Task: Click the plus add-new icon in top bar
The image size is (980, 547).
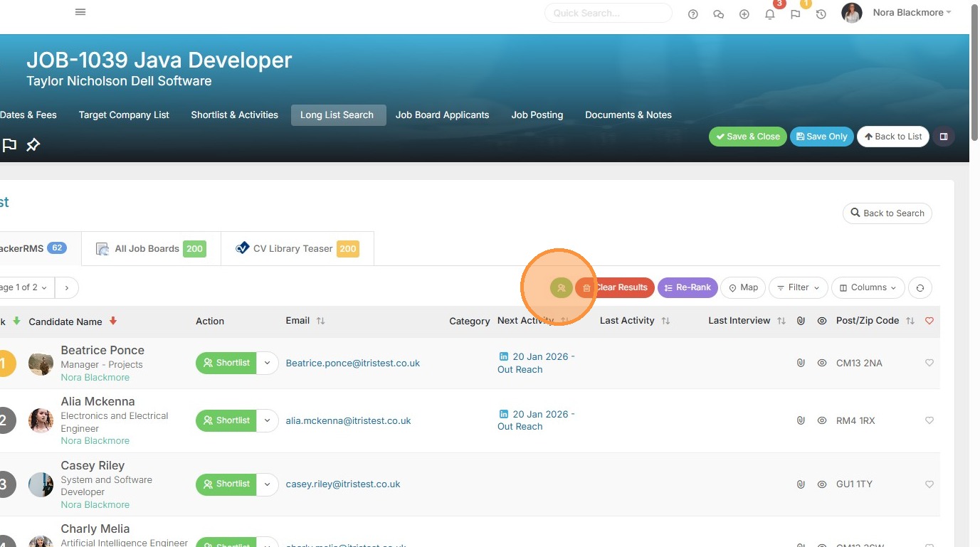Action: point(744,14)
